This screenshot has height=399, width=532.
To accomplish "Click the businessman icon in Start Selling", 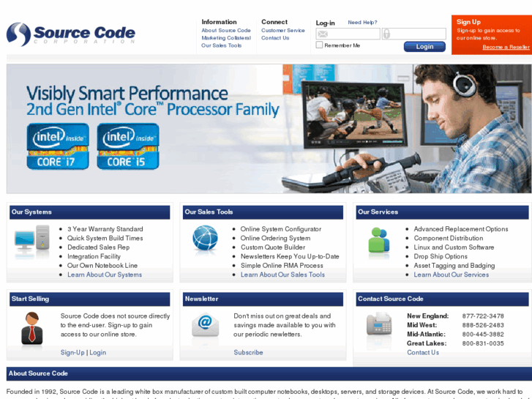I will point(32,329).
